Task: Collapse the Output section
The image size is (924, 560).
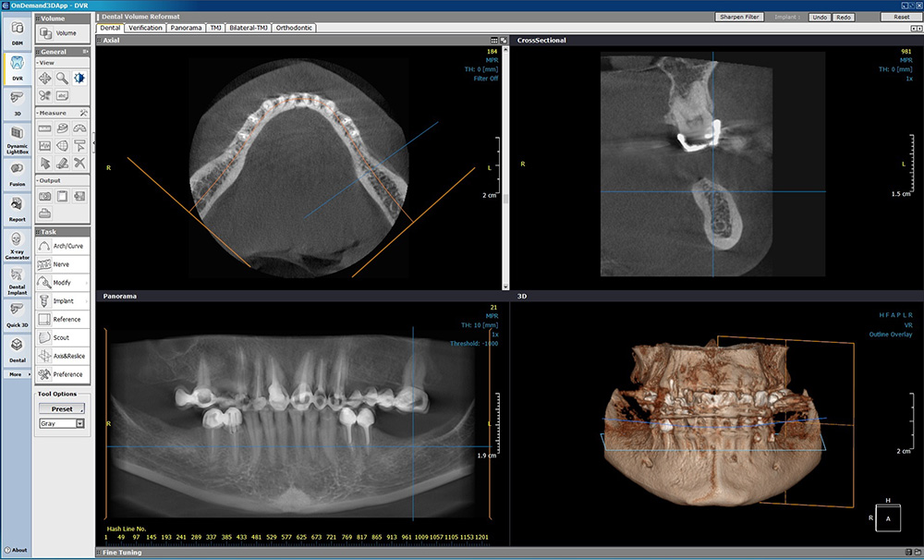Action: tap(49, 180)
